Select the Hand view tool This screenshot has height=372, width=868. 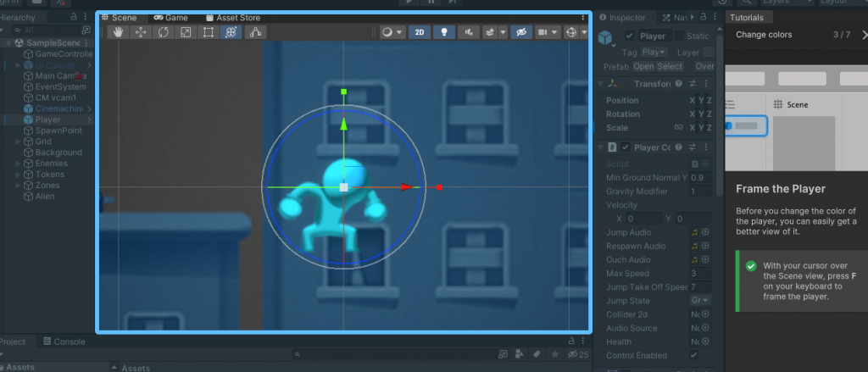[118, 32]
